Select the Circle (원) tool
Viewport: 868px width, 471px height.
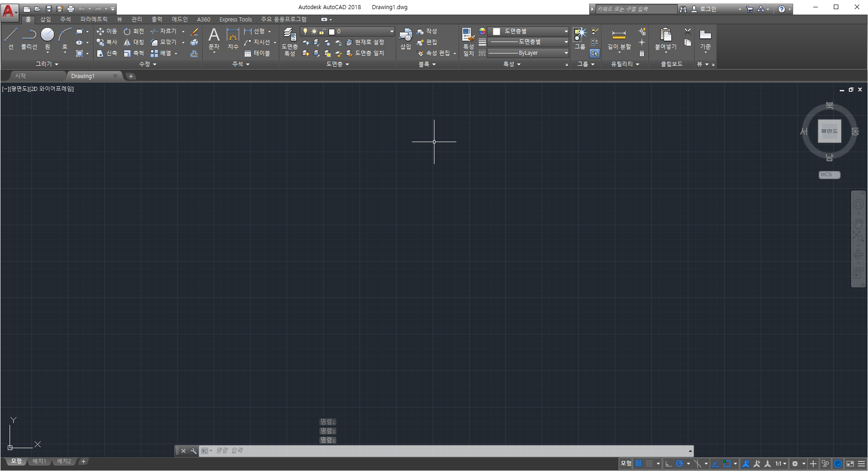tap(47, 38)
